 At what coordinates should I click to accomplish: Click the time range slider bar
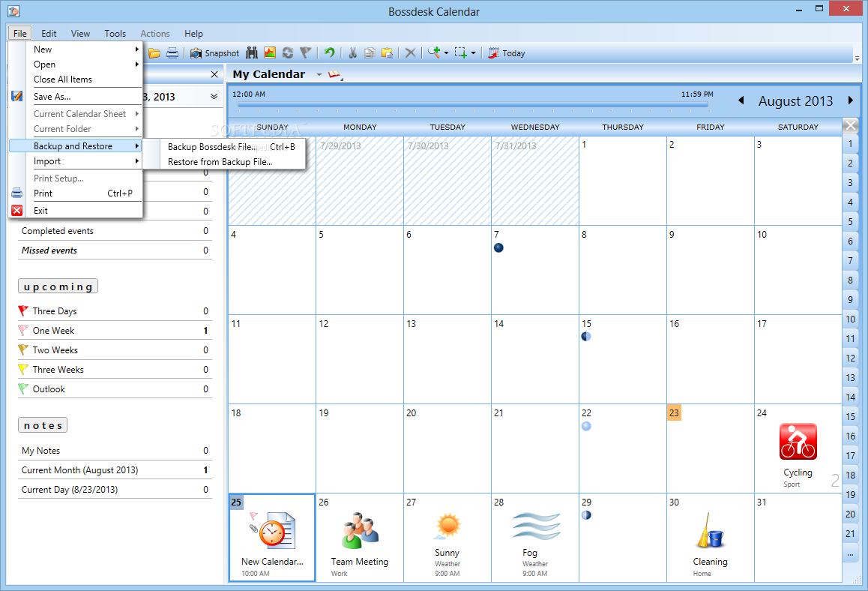(x=473, y=103)
